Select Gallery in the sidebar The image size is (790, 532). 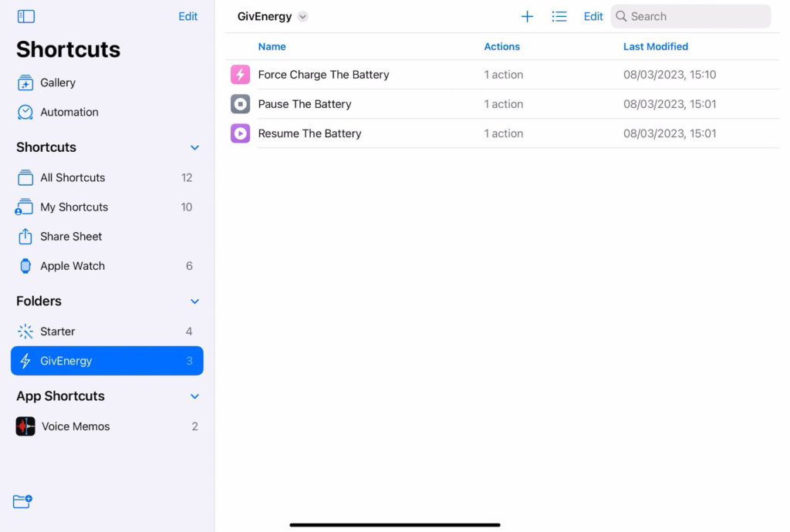[x=106, y=82]
